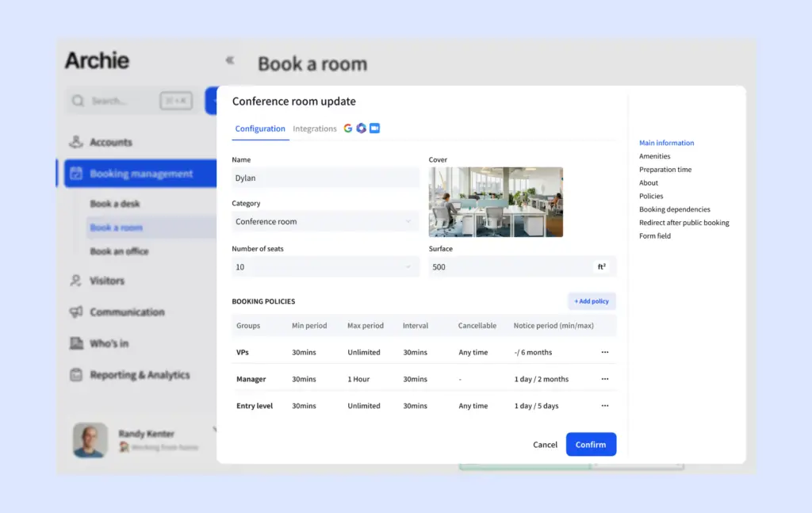Jump to Booking dependencies section

(x=674, y=209)
